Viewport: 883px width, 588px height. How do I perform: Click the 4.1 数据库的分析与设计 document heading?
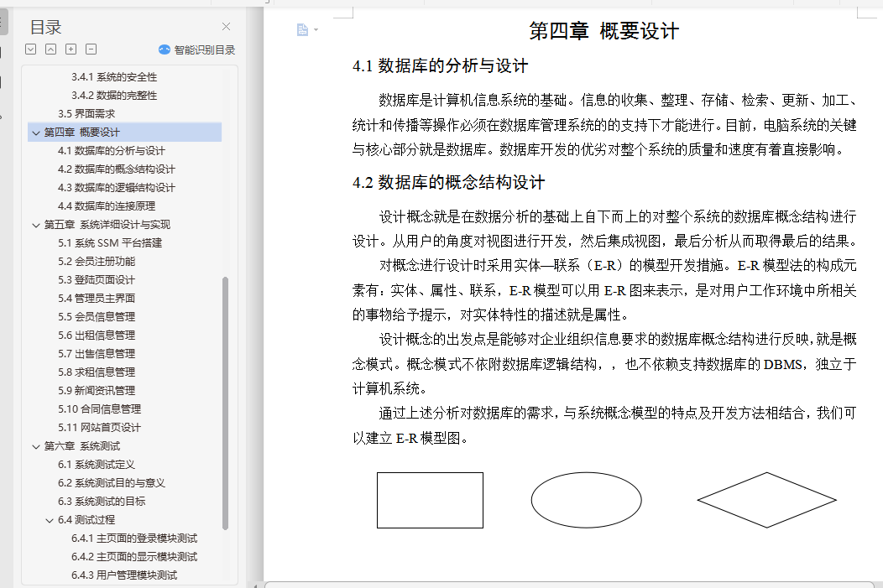[x=441, y=65]
